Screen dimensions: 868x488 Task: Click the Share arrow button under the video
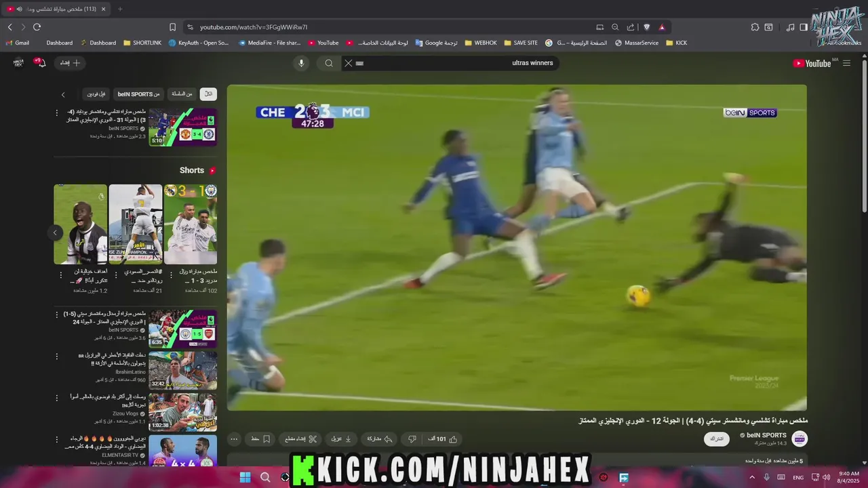380,439
